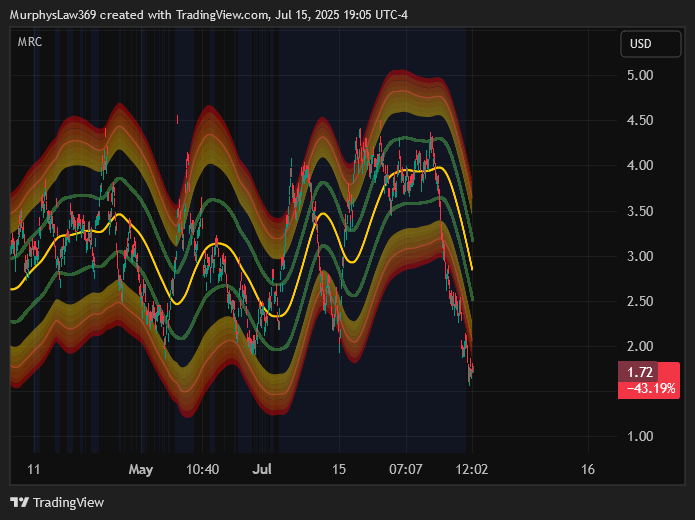Screen dimensions: 695x520
Task: Click the 12:02 time axis label
Action: click(472, 469)
